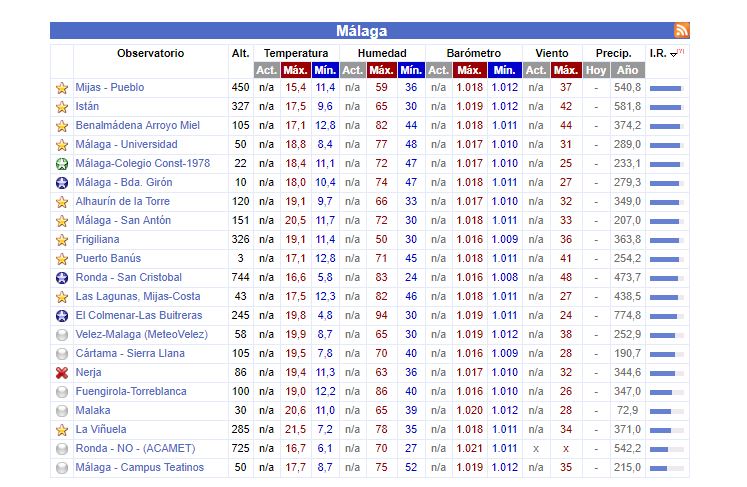This screenshot has width=747, height=487.
Task: Open the Málaga - Campus Teatinos station link
Action: (140, 467)
